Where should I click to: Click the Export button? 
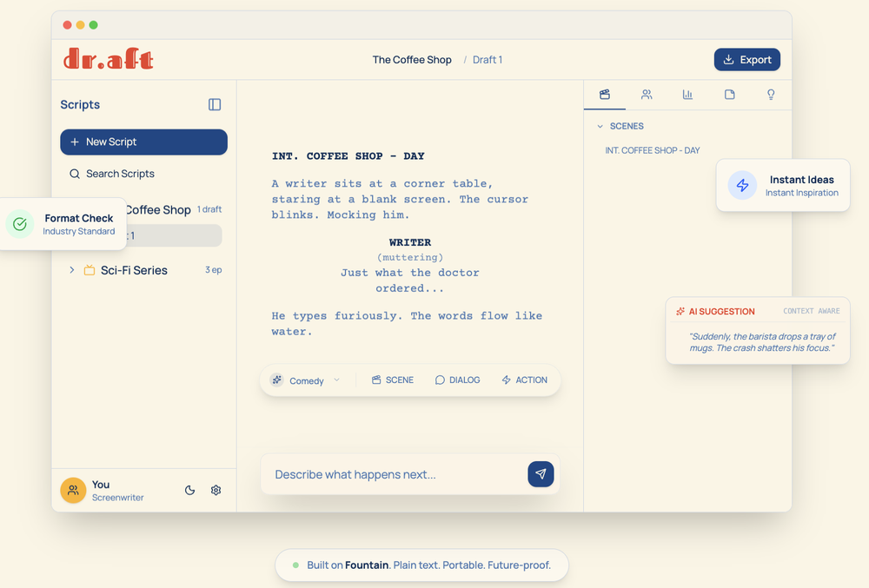pos(746,59)
